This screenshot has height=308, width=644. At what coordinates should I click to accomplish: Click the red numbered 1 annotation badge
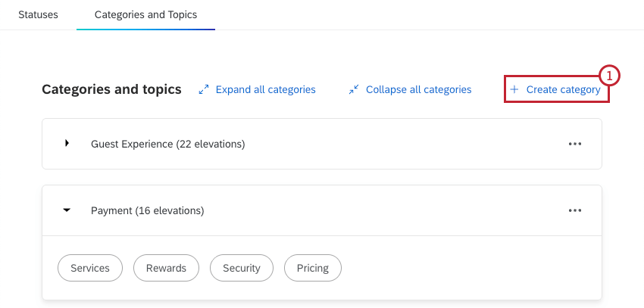(x=610, y=76)
